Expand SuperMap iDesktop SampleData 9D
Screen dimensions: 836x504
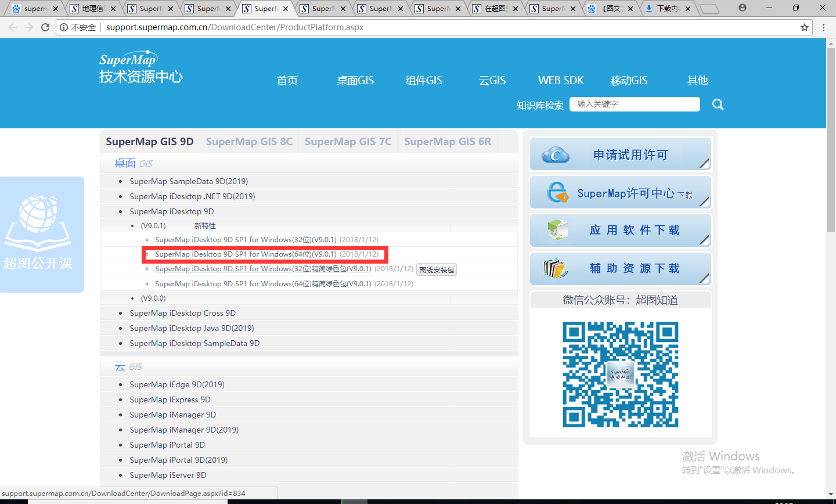pyautogui.click(x=194, y=343)
